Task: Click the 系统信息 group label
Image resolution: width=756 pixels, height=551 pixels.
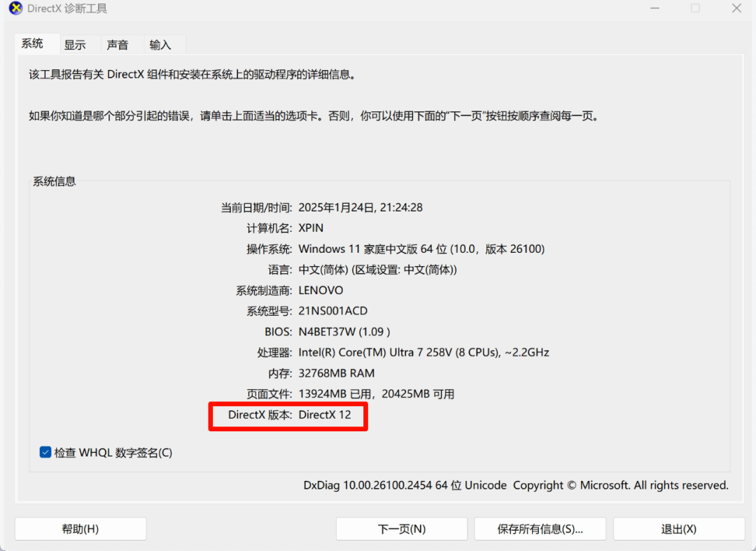Action: pos(54,181)
